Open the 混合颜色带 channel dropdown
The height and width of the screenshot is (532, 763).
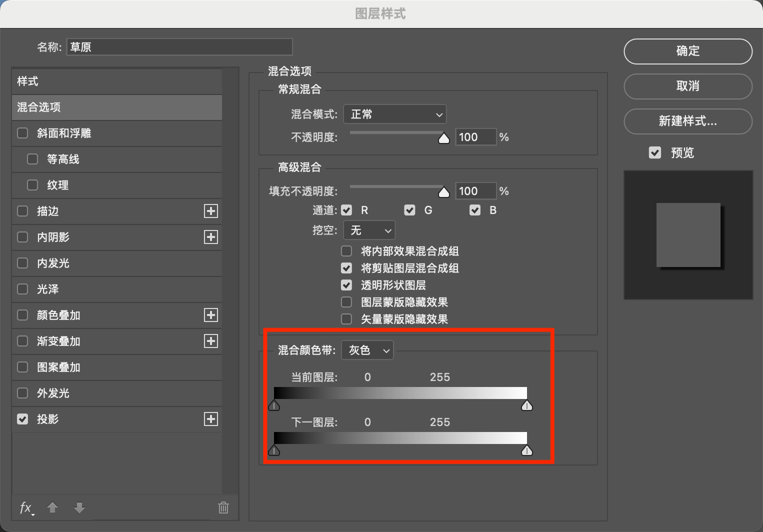coord(367,350)
